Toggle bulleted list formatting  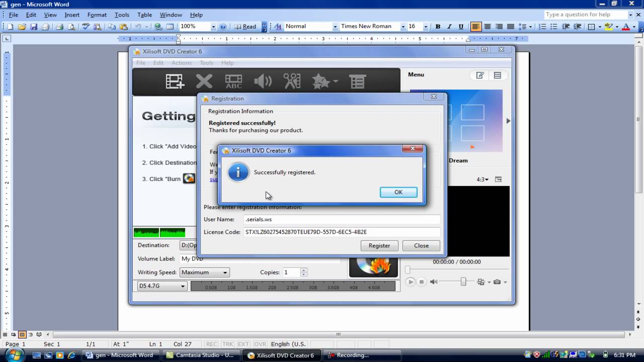click(554, 27)
